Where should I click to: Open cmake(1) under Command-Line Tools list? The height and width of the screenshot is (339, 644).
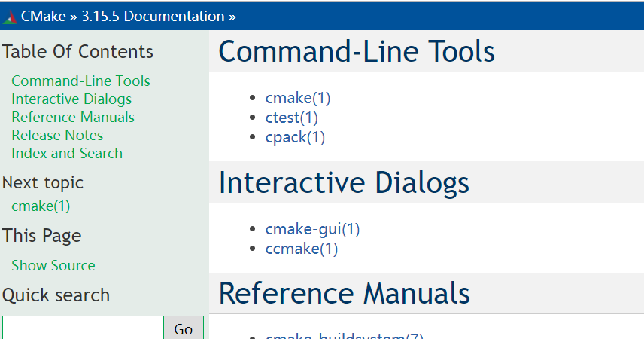click(298, 99)
